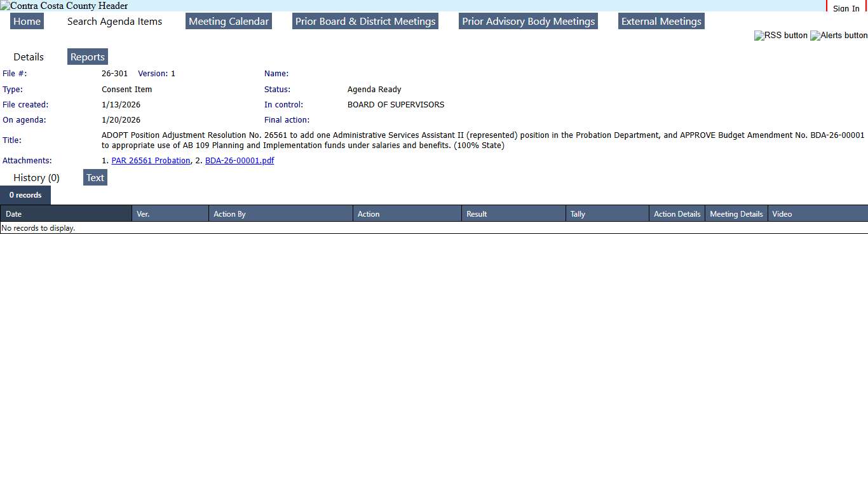Open Prior Board & District Meetings
Viewport: 868px width, 488px height.
click(x=365, y=22)
